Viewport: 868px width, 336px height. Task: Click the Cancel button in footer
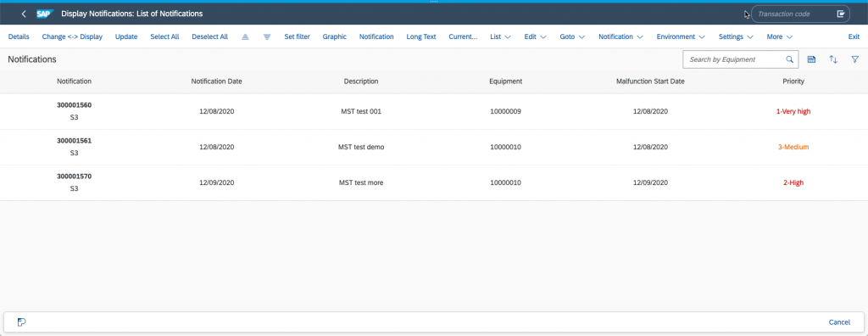pyautogui.click(x=839, y=322)
